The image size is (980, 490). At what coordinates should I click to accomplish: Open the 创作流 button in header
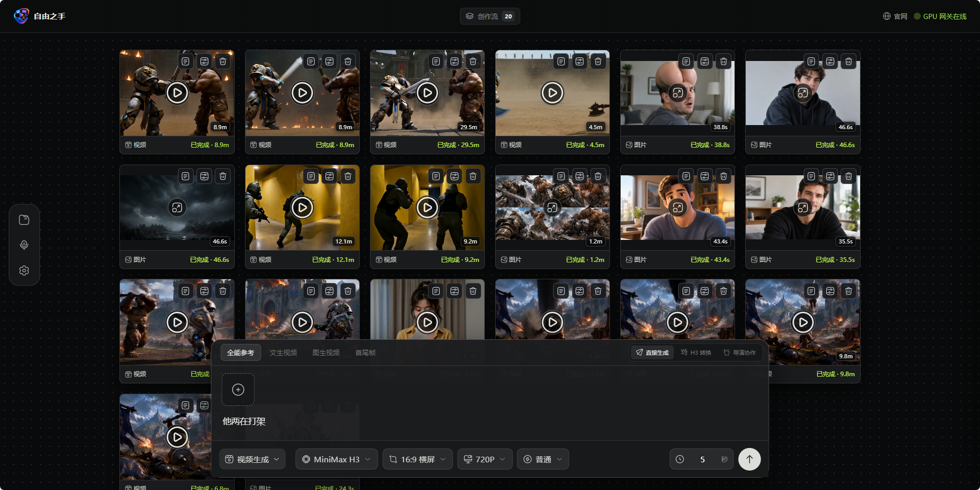[x=490, y=16]
